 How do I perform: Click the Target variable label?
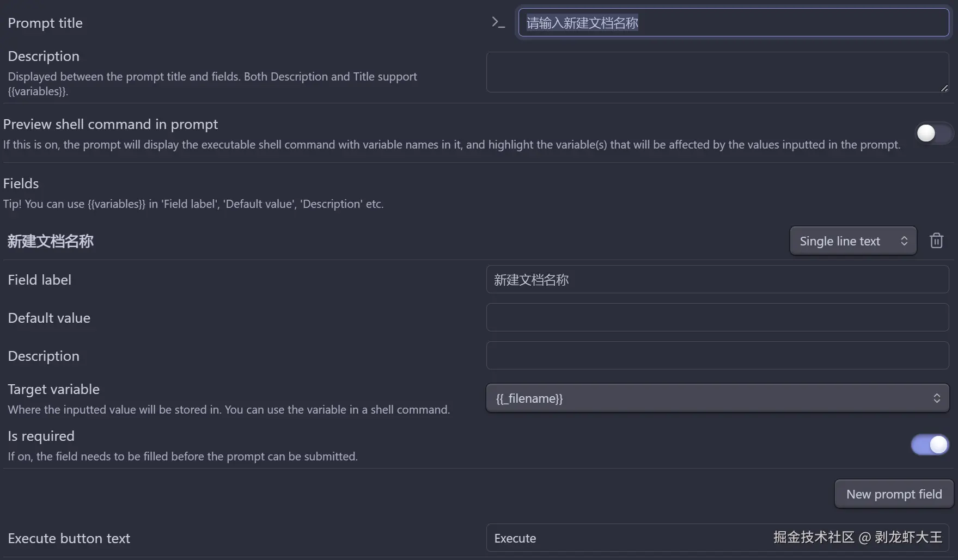pyautogui.click(x=54, y=389)
